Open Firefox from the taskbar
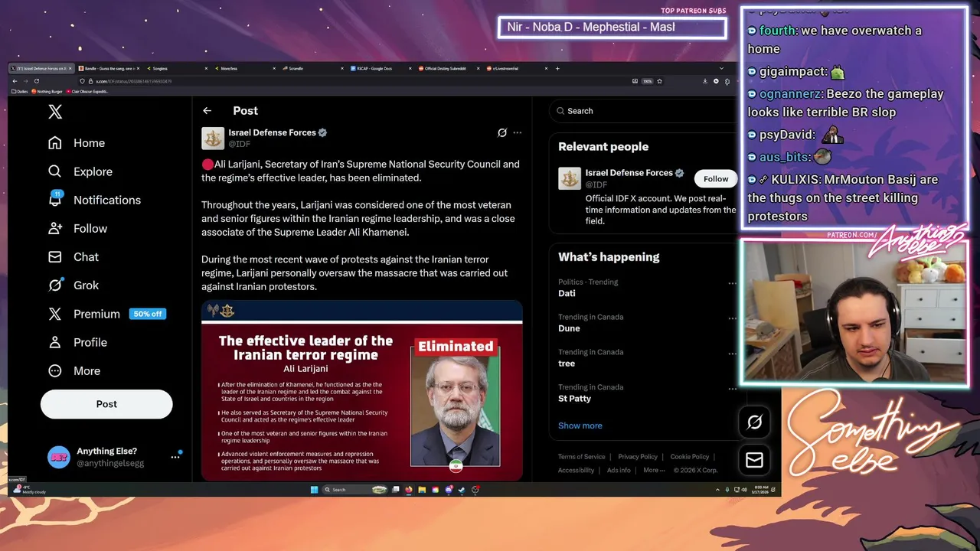 pos(409,490)
